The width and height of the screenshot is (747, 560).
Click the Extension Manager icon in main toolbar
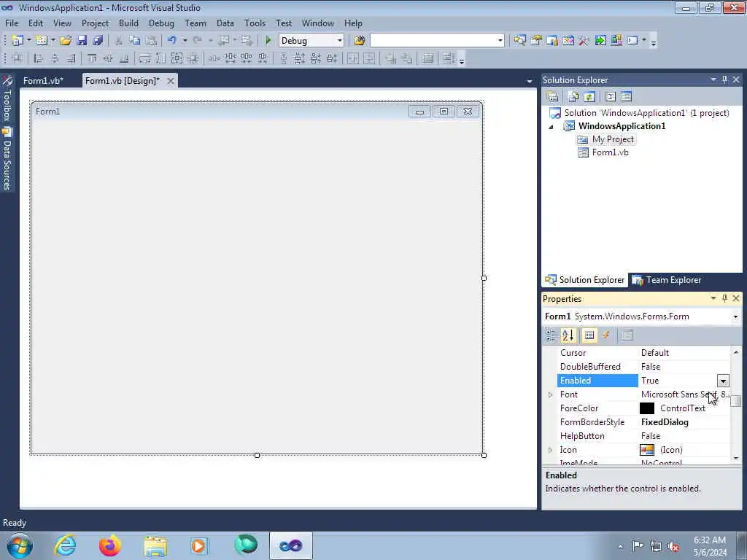pyautogui.click(x=616, y=41)
